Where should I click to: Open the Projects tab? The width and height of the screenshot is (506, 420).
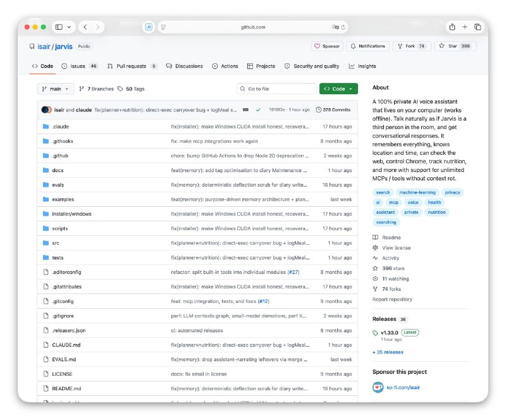(261, 66)
